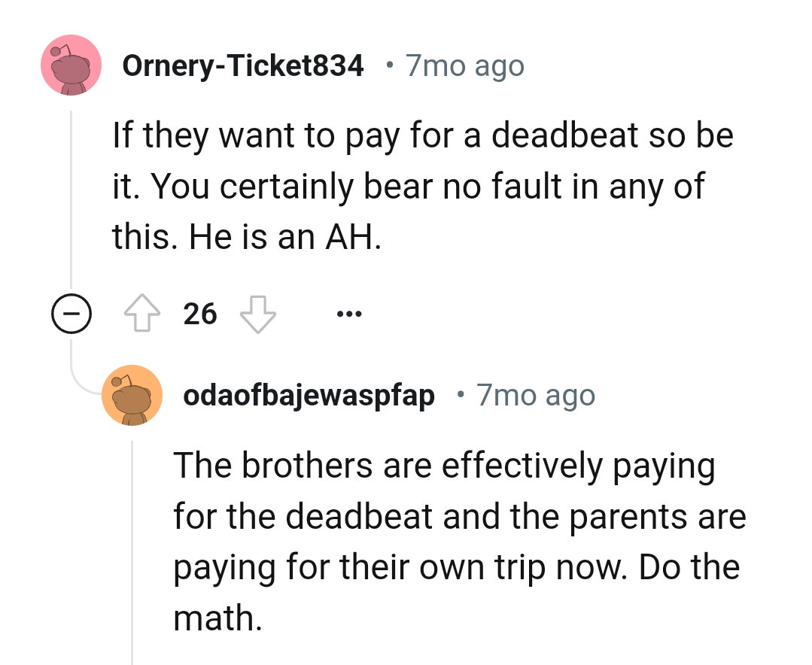
Task: Visit Ornery-Ticket834's profile via username
Action: (x=243, y=65)
